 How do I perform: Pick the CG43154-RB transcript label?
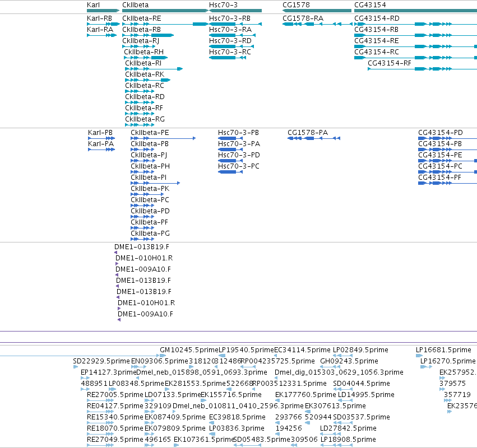pos(376,30)
